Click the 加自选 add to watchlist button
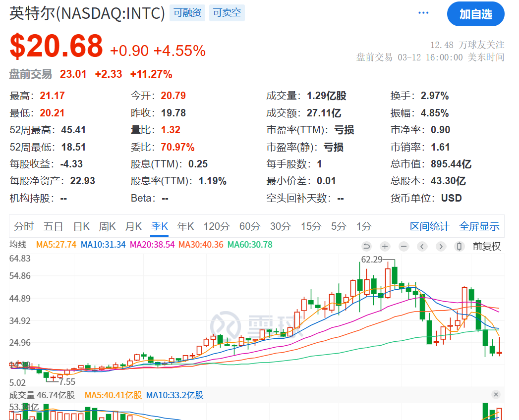 [x=475, y=14]
